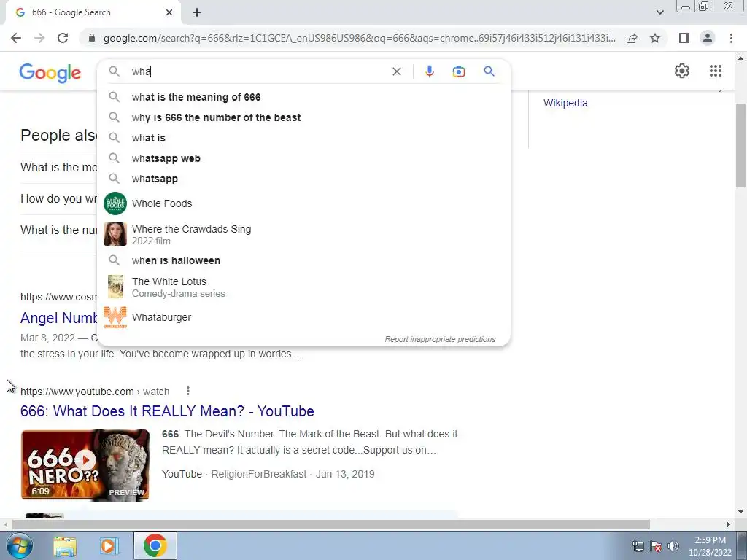This screenshot has width=747, height=560.
Task: Expand the 'How do you wr...' question
Action: 58,198
